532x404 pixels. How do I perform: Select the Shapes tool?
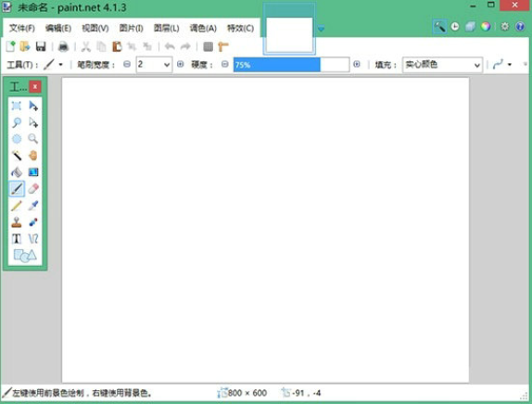click(x=25, y=256)
